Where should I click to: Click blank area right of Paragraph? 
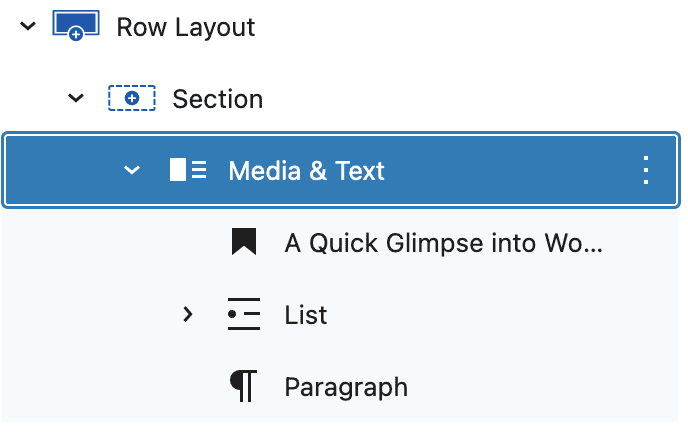(x=543, y=387)
